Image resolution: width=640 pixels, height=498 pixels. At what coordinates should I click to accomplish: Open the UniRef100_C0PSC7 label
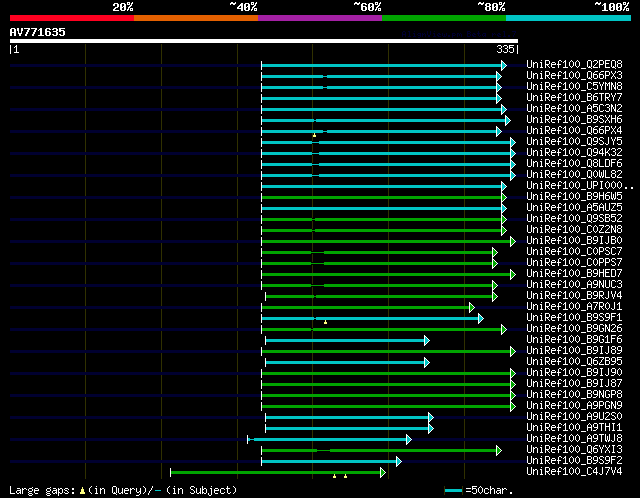574,252
